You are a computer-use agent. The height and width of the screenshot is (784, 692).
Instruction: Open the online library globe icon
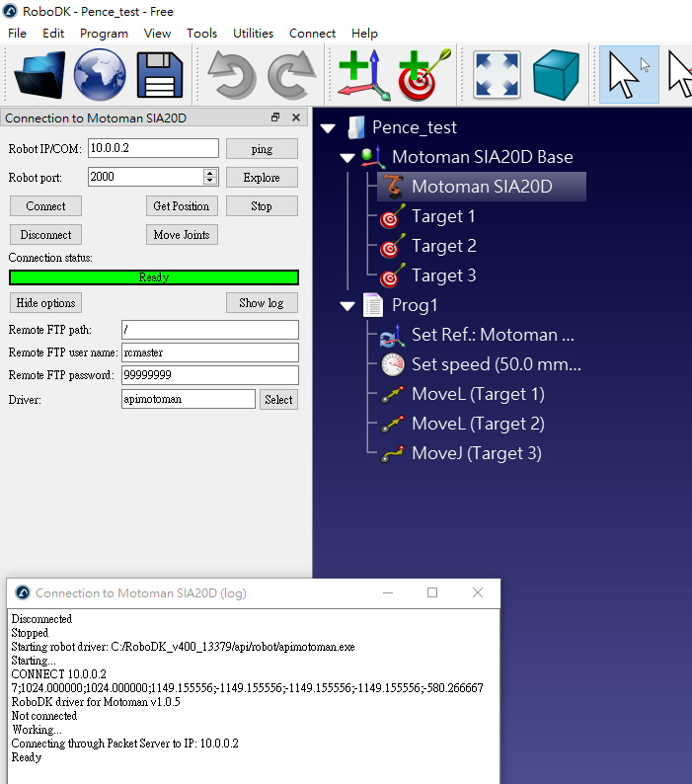pos(100,75)
